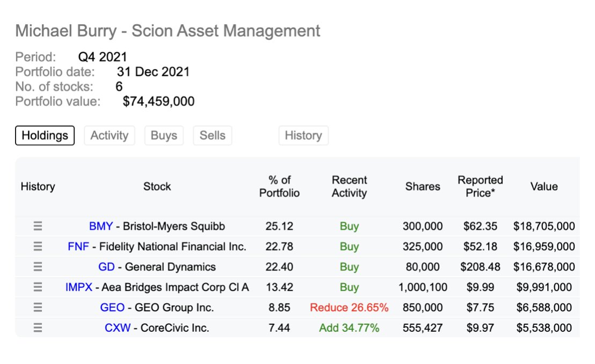Open the Buys tab
The image size is (595, 364).
click(x=164, y=136)
